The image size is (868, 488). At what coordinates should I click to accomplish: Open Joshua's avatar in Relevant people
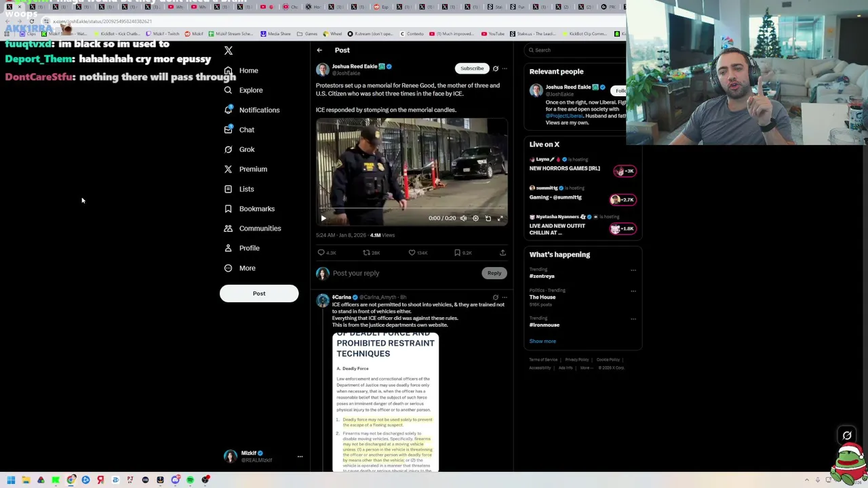536,91
